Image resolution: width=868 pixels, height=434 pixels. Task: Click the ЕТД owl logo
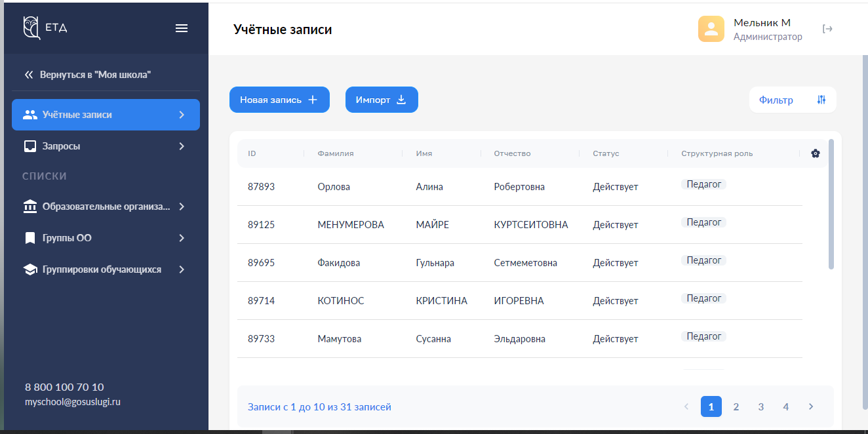pos(32,28)
